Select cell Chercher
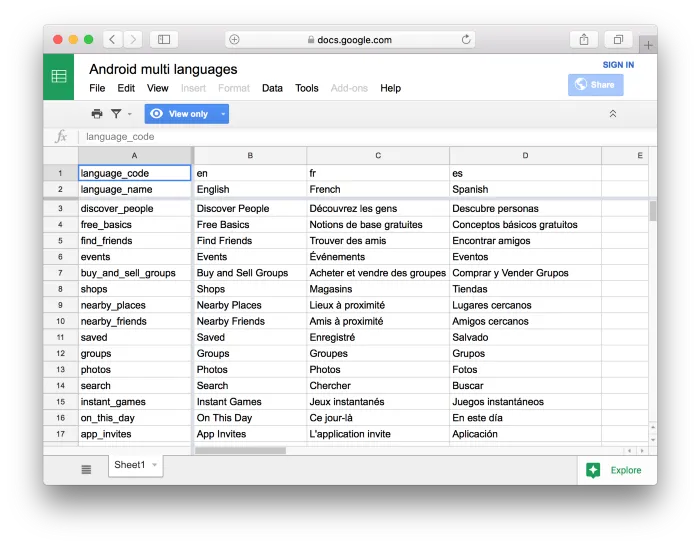700x546 pixels. pyautogui.click(x=378, y=386)
